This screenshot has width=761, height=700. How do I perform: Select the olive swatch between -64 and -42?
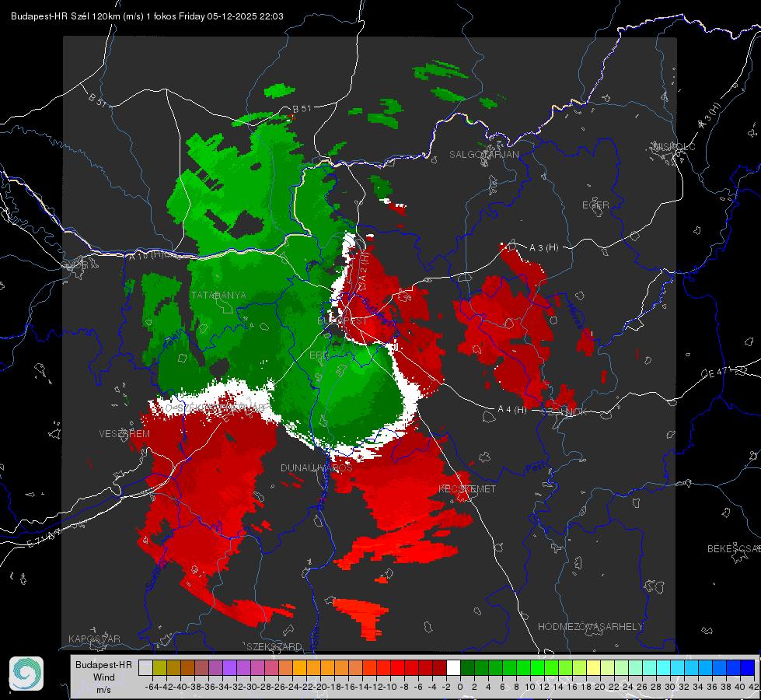click(x=159, y=667)
